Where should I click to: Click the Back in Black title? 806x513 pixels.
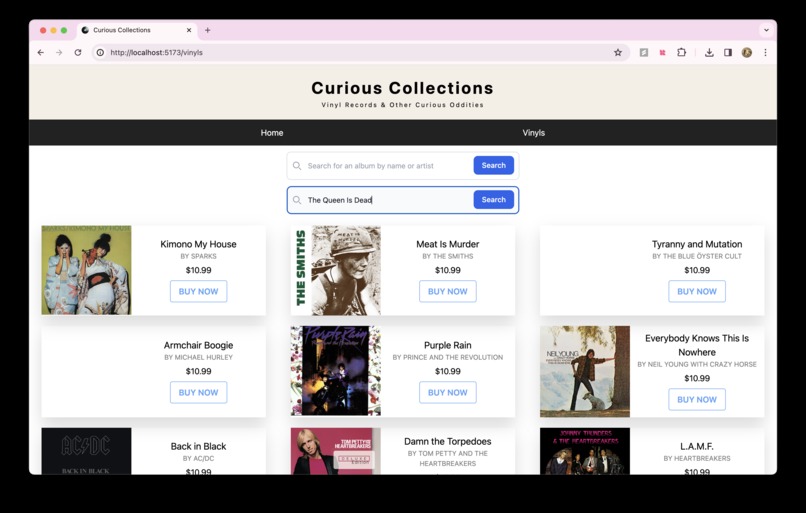(x=198, y=446)
